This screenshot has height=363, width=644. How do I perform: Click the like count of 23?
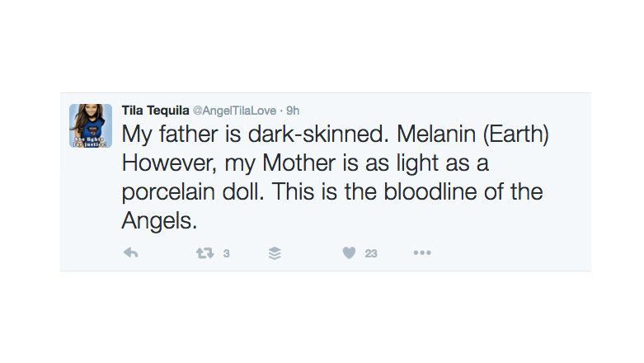[x=371, y=254]
